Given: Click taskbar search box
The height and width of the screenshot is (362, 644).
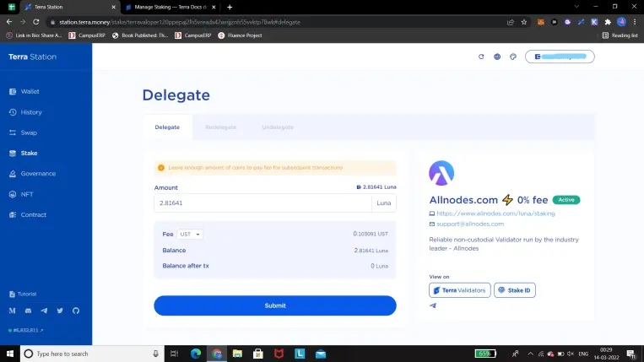Looking at the screenshot, I should (x=92, y=354).
